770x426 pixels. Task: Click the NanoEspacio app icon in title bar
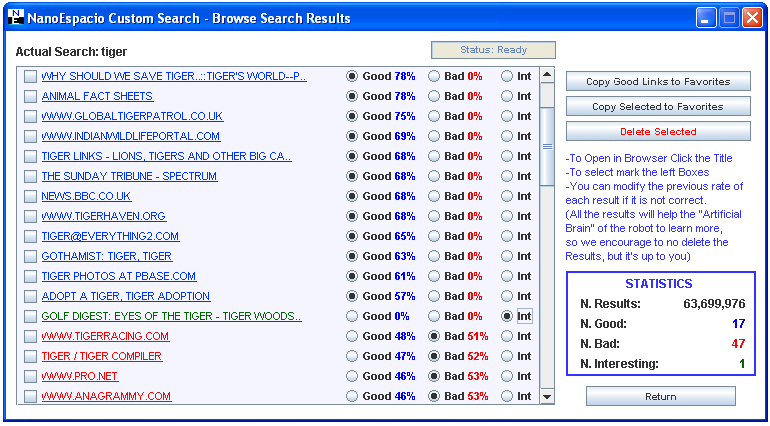pos(16,18)
